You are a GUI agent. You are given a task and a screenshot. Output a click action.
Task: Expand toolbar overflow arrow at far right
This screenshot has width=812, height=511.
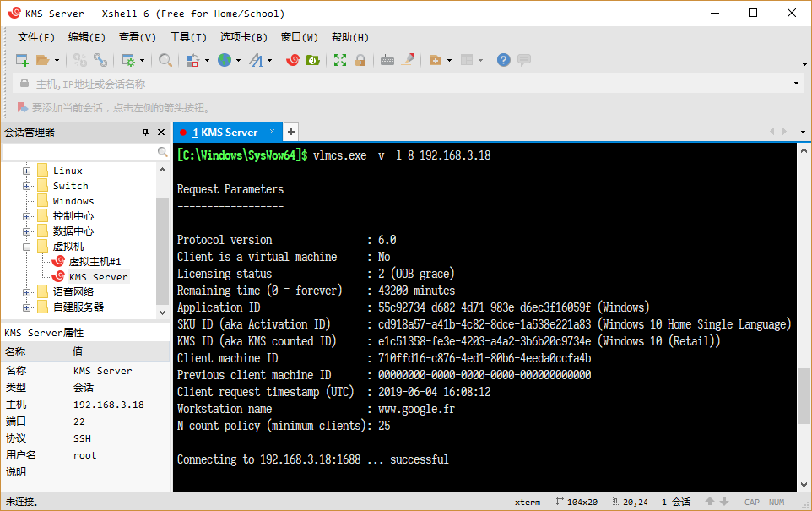click(x=804, y=65)
